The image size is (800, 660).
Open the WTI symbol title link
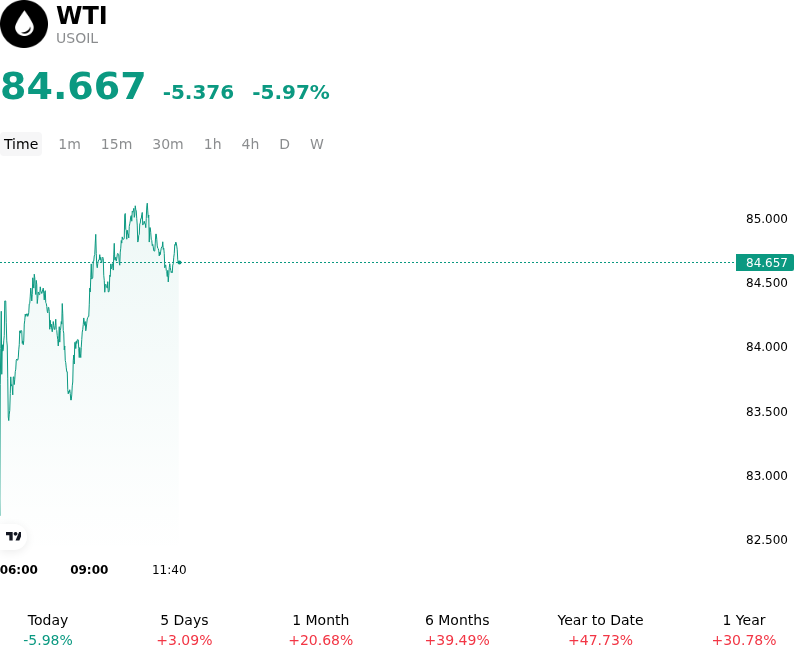coord(82,15)
